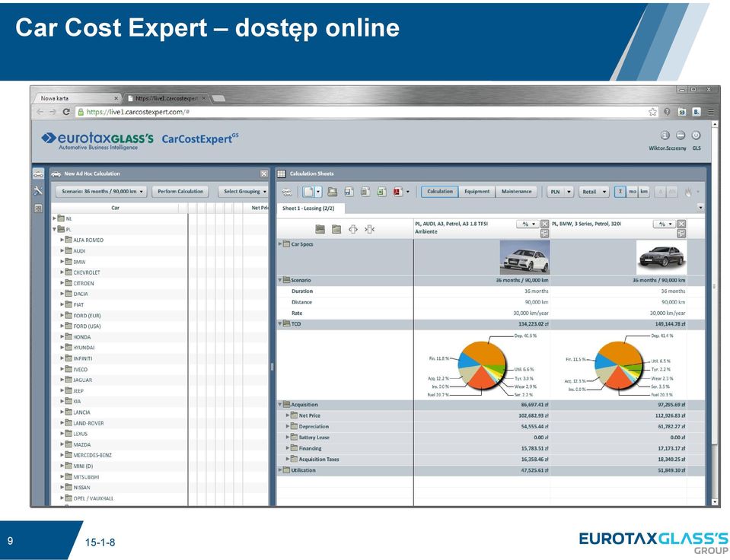The width and height of the screenshot is (730, 560).
Task: Click the save-as sheet icon
Action: pos(365,192)
